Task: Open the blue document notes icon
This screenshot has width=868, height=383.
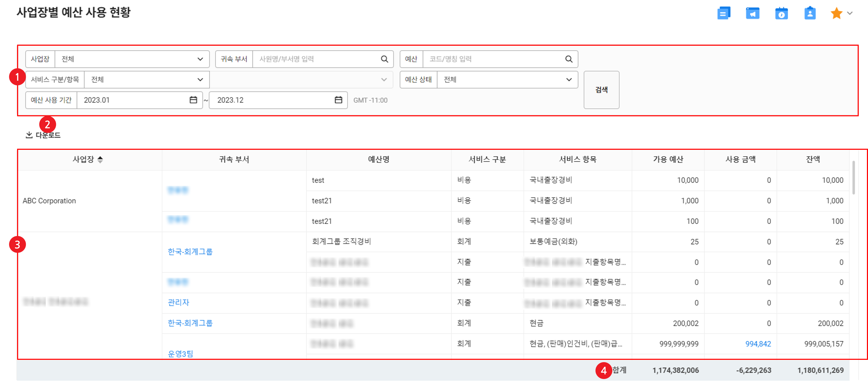Action: 724,13
